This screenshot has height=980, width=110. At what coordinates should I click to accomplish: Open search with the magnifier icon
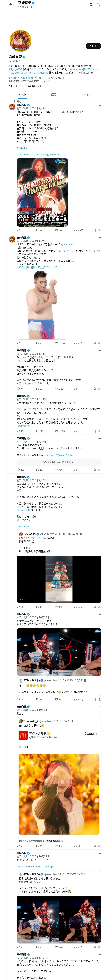98,5
